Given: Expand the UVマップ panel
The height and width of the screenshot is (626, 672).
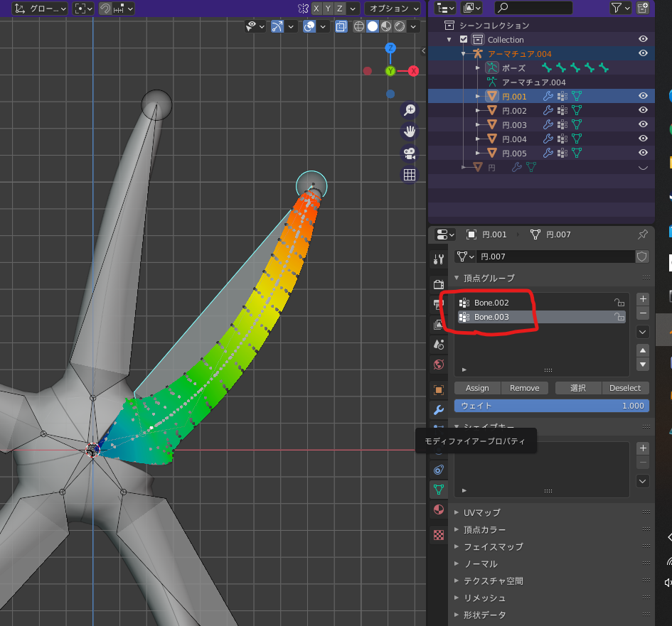Looking at the screenshot, I should (x=457, y=512).
